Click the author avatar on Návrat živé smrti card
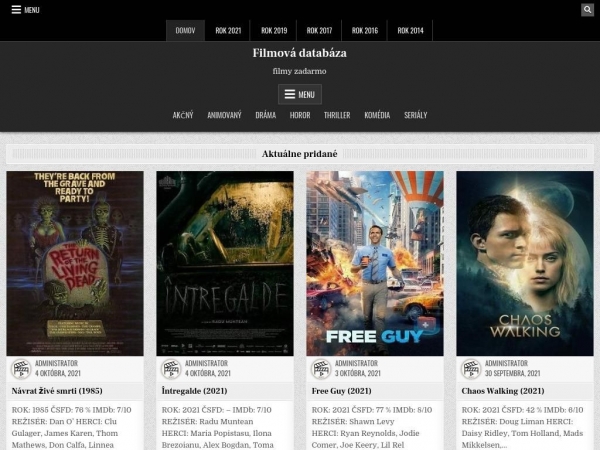This screenshot has height=450, width=600. point(21,369)
